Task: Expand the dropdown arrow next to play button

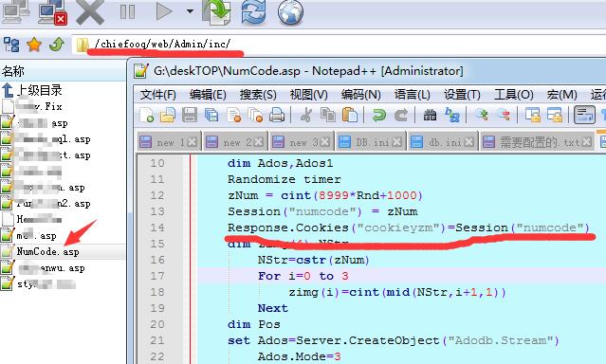Action: [190, 11]
